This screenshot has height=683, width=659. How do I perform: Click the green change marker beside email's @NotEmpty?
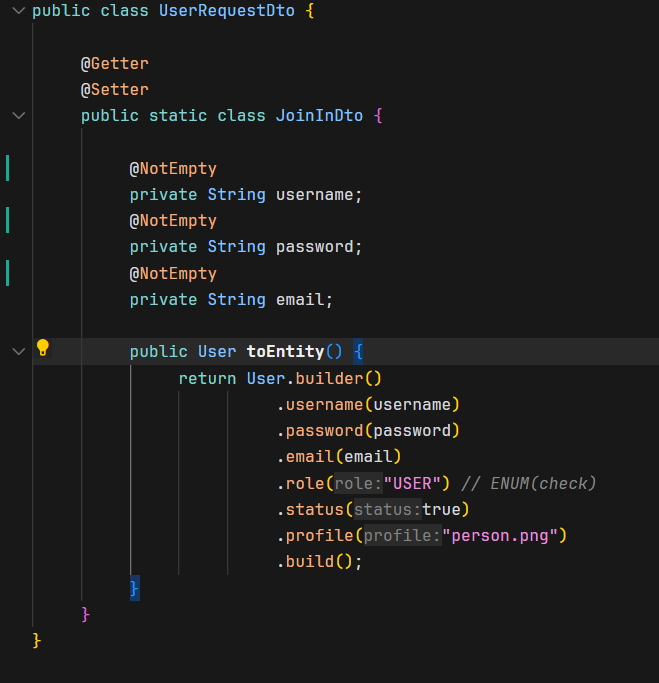point(7,273)
